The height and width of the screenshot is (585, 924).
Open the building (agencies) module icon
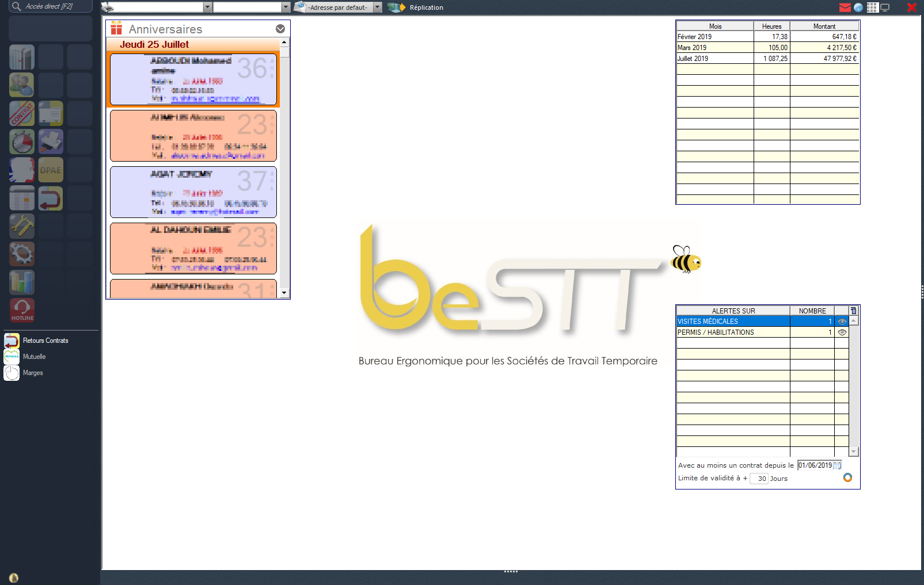tap(22, 58)
